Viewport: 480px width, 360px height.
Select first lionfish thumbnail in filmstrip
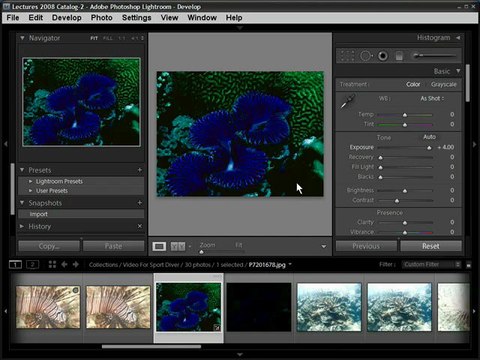[48, 307]
